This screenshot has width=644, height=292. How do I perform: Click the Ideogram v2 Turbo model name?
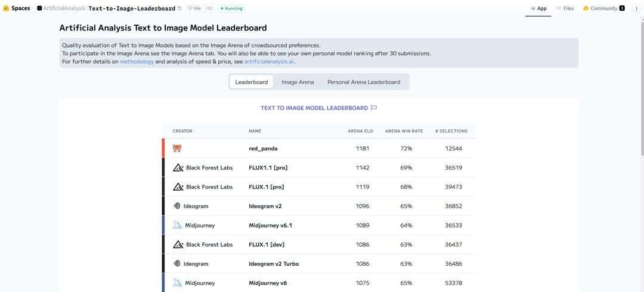[x=274, y=263]
